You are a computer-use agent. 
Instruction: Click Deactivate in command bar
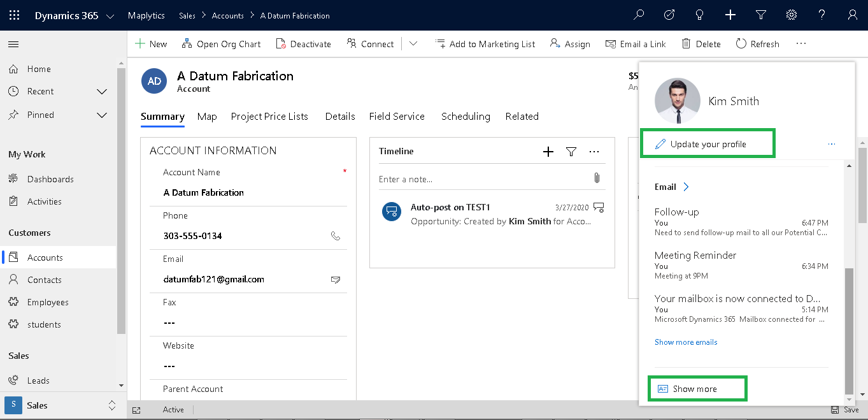tap(303, 44)
